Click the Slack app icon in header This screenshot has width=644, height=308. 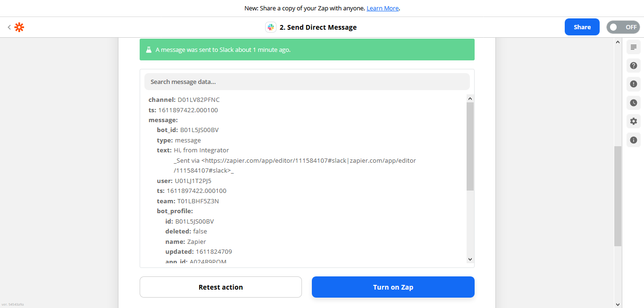pyautogui.click(x=270, y=27)
